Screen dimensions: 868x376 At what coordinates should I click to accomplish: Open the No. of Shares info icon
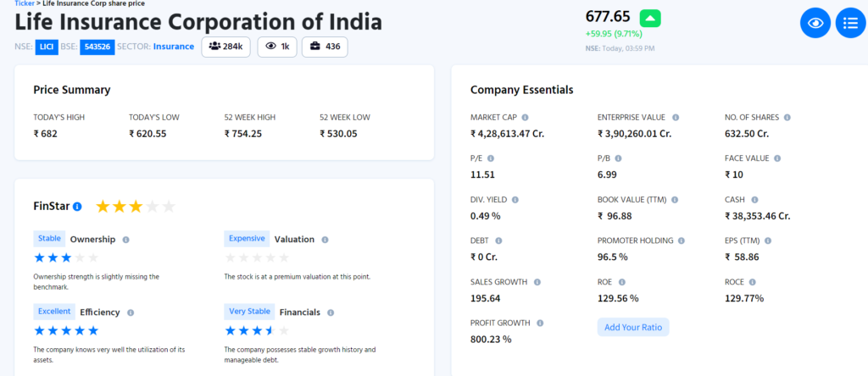click(x=787, y=118)
